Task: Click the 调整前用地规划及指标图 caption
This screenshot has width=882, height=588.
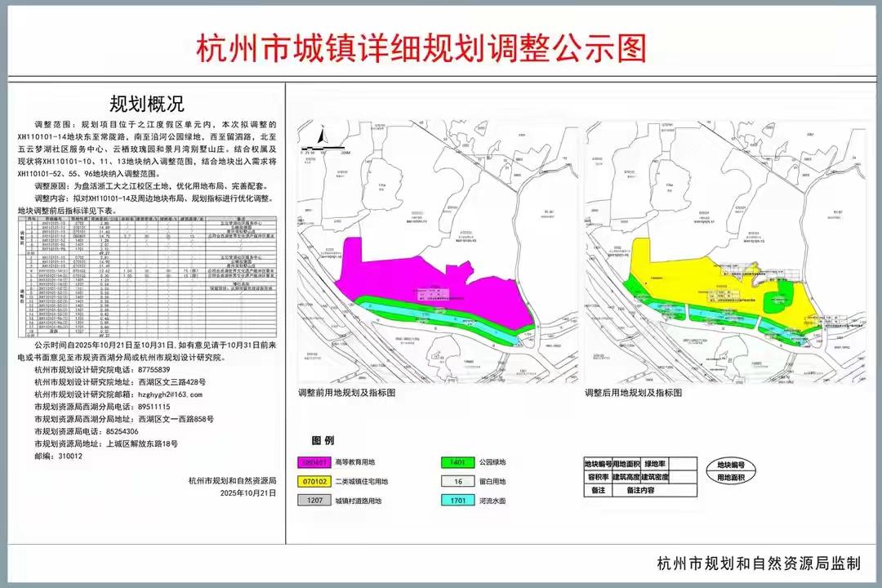Action: (x=346, y=393)
